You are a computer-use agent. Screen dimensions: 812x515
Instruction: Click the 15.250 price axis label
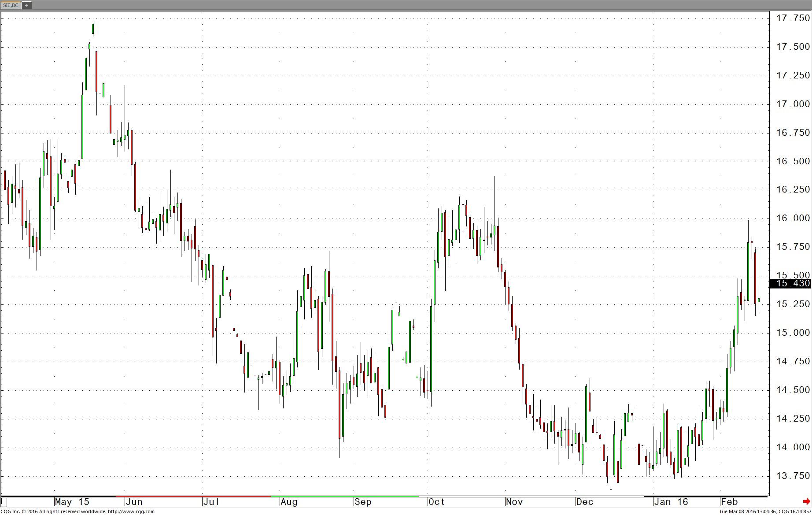793,304
